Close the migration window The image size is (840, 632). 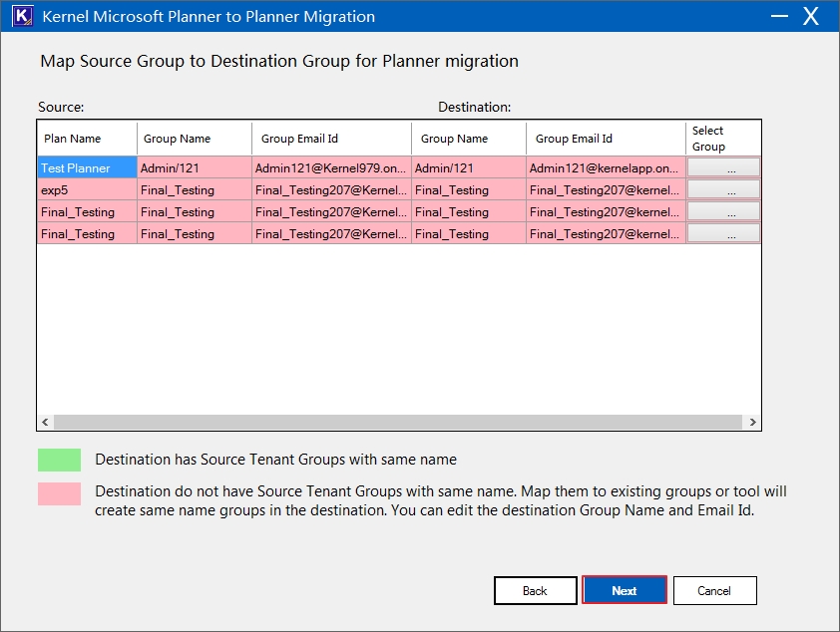tap(811, 16)
